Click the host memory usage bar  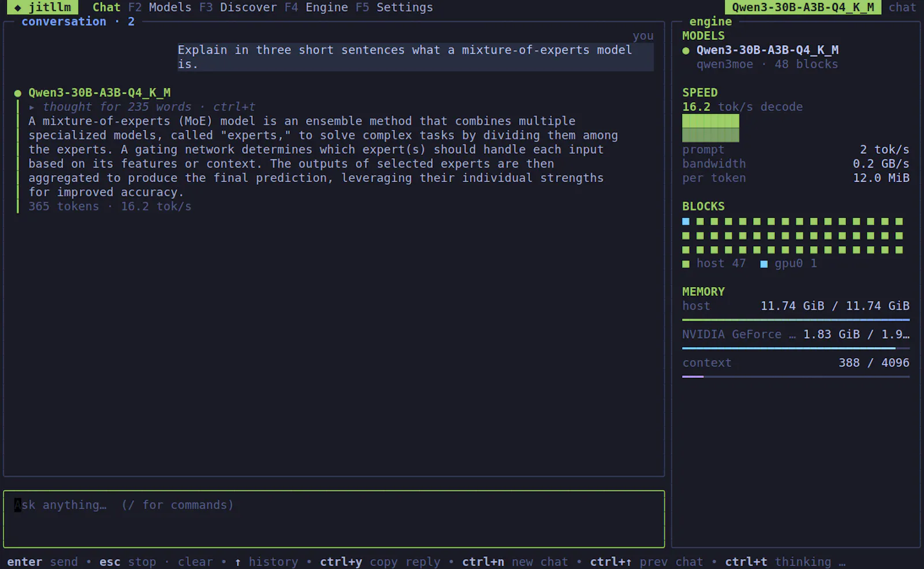pyautogui.click(x=796, y=319)
